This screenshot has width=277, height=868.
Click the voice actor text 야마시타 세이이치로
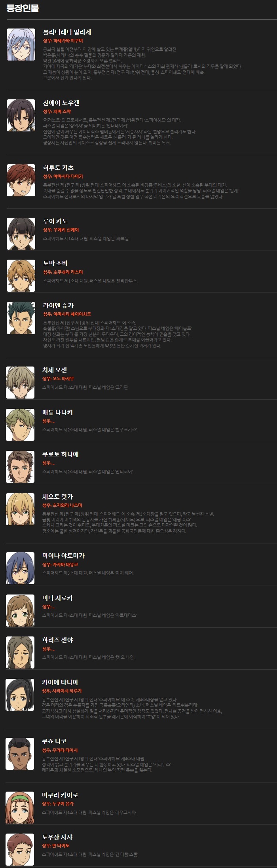point(72,314)
